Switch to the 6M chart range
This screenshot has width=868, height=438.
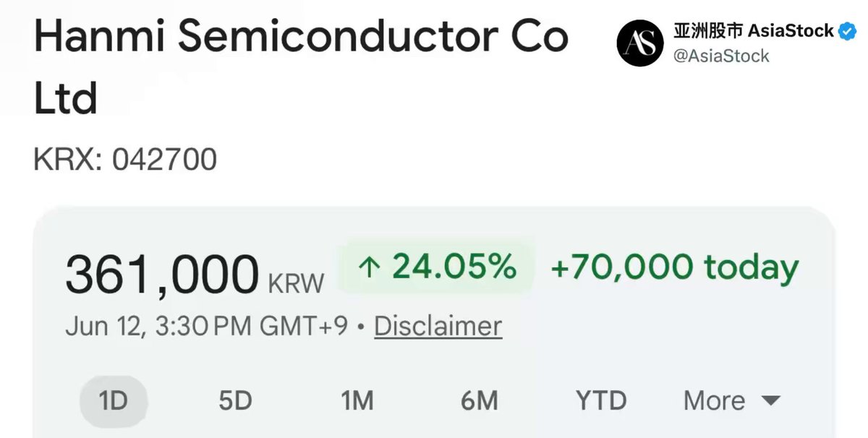(480, 400)
